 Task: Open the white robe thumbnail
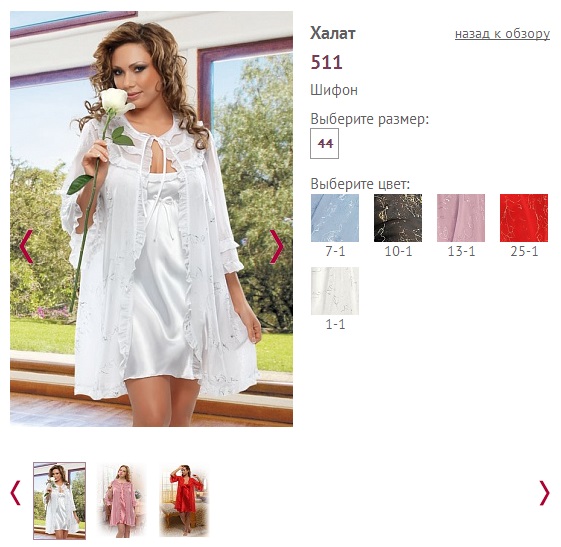[59, 501]
